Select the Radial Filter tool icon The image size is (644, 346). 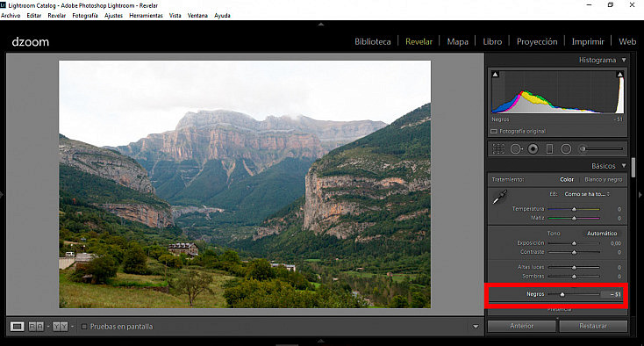pyautogui.click(x=566, y=148)
